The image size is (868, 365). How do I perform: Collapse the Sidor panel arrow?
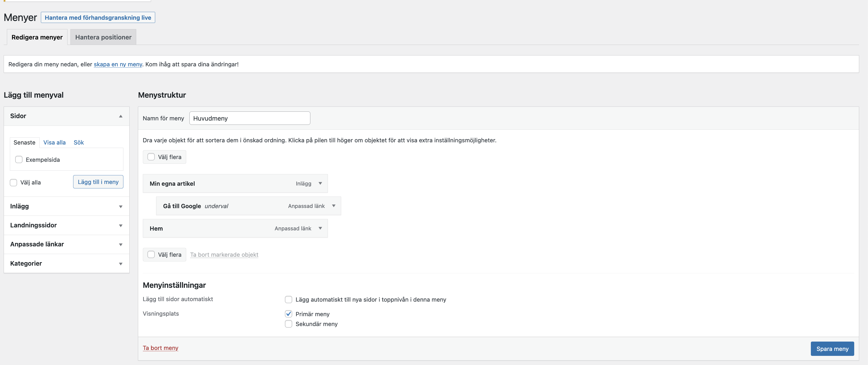121,116
